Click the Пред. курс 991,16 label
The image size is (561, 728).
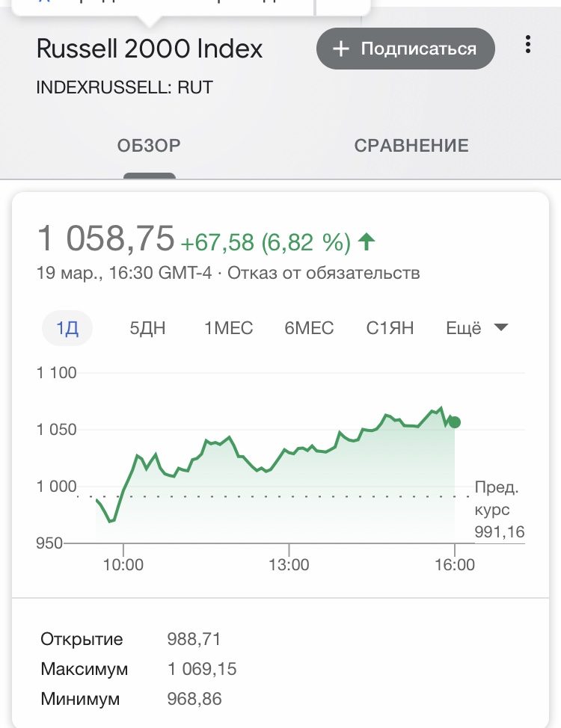(x=499, y=509)
